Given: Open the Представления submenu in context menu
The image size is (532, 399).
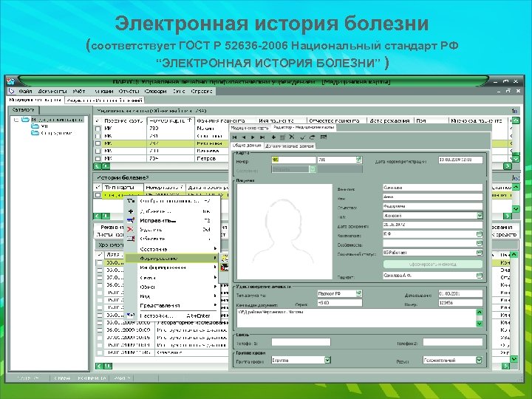Looking at the screenshot, I should [x=171, y=305].
